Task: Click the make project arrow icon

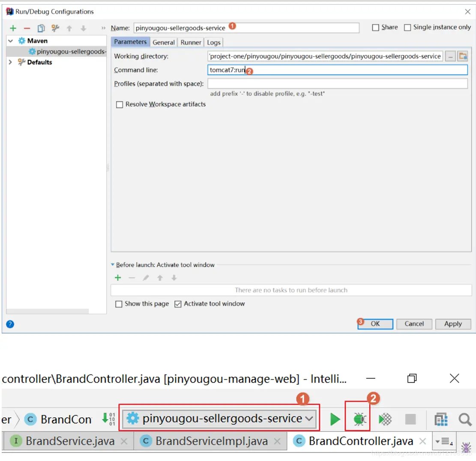Action: (108, 419)
